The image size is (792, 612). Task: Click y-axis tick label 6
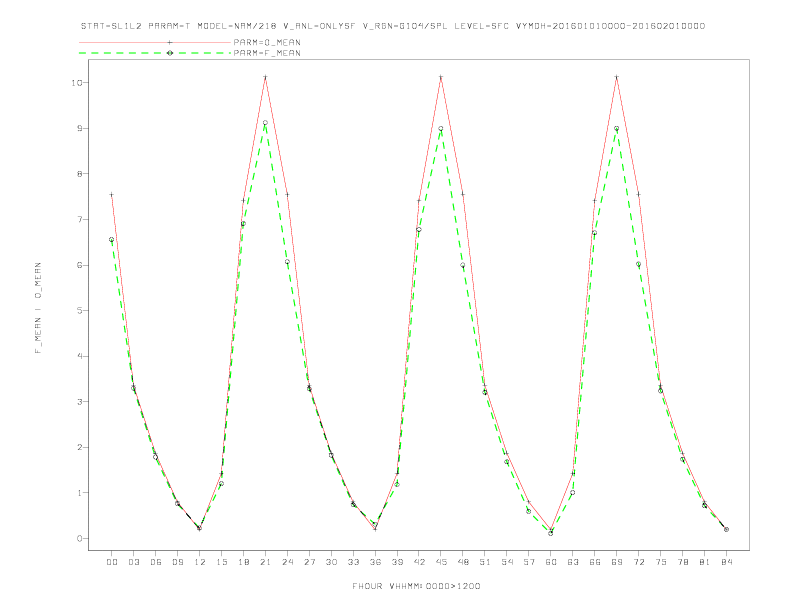pos(79,265)
